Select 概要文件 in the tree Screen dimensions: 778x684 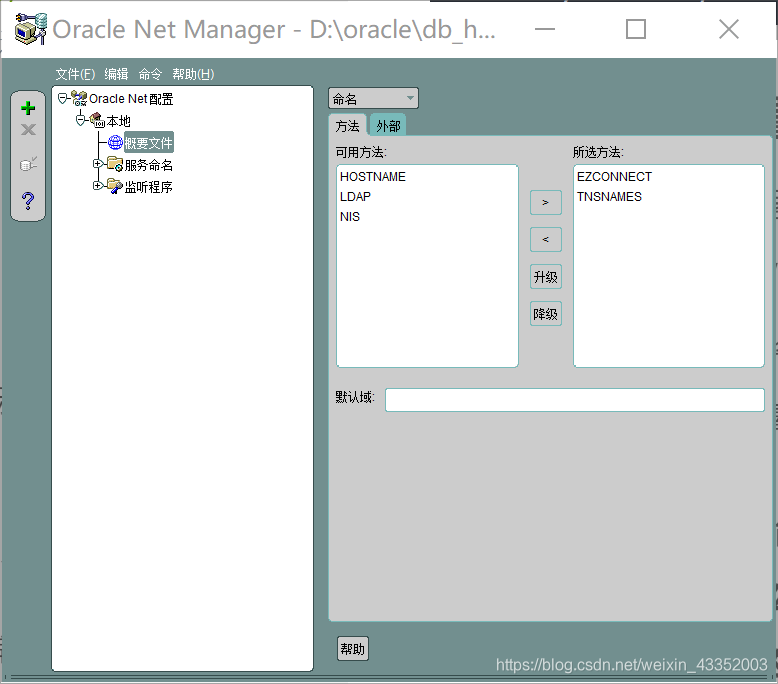point(148,143)
